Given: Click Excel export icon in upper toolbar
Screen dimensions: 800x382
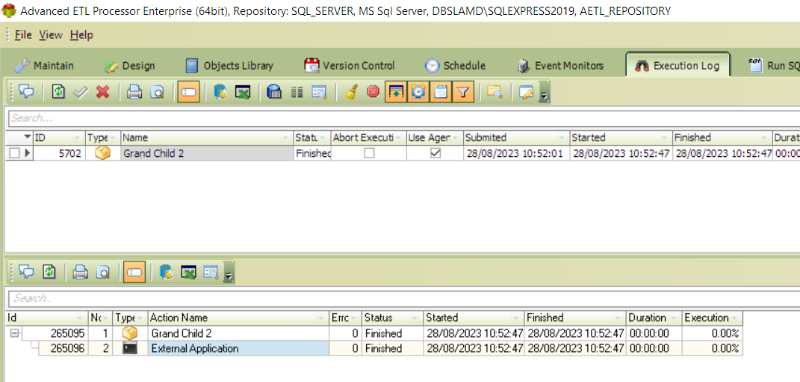Looking at the screenshot, I should pyautogui.click(x=242, y=92).
